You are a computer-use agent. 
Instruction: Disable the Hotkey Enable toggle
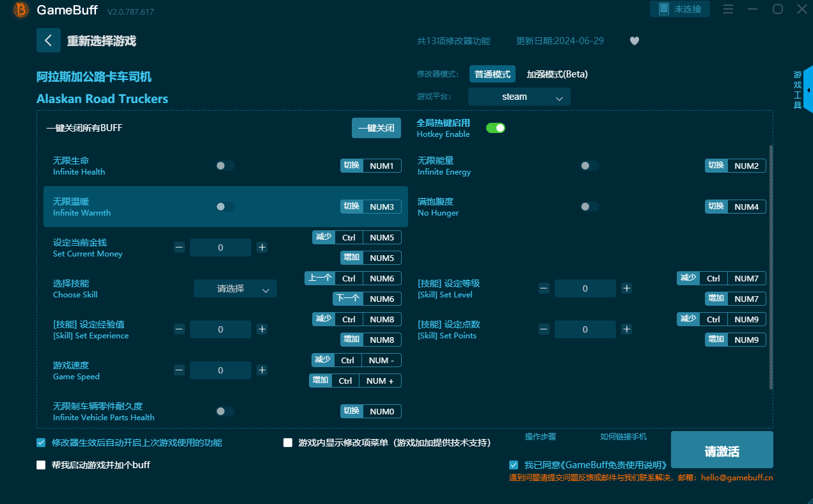pos(495,128)
